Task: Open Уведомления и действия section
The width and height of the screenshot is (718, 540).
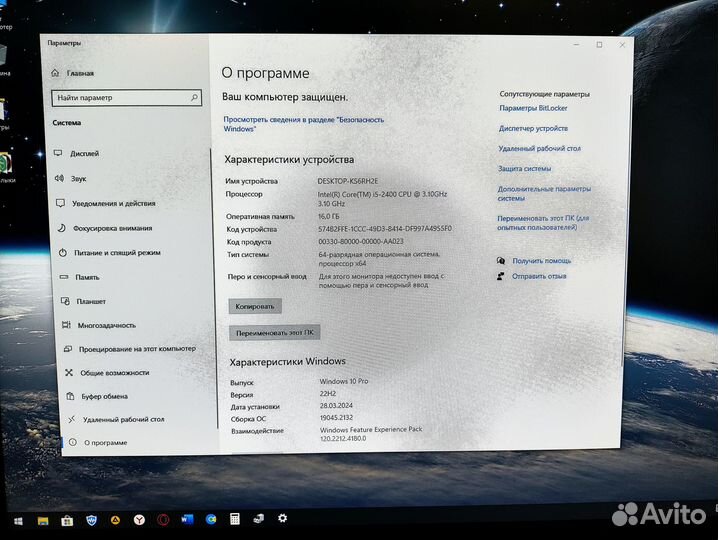Action: click(114, 203)
